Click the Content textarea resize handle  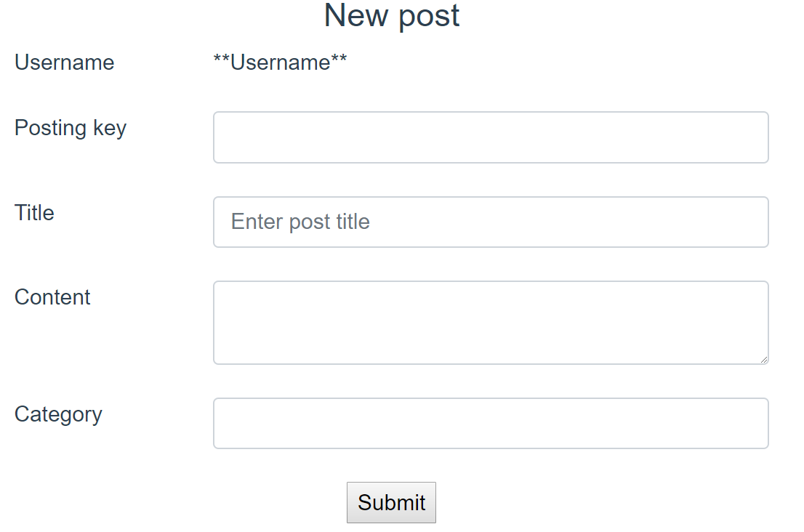click(x=763, y=360)
